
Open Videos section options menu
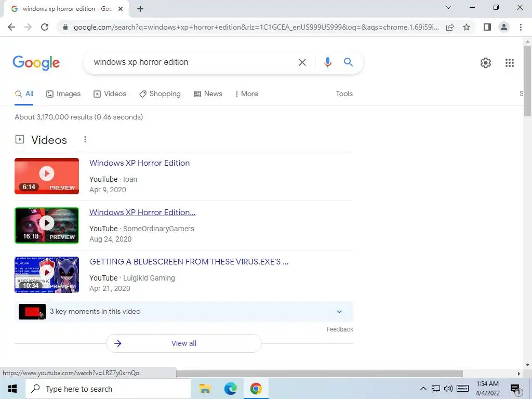[x=85, y=139]
